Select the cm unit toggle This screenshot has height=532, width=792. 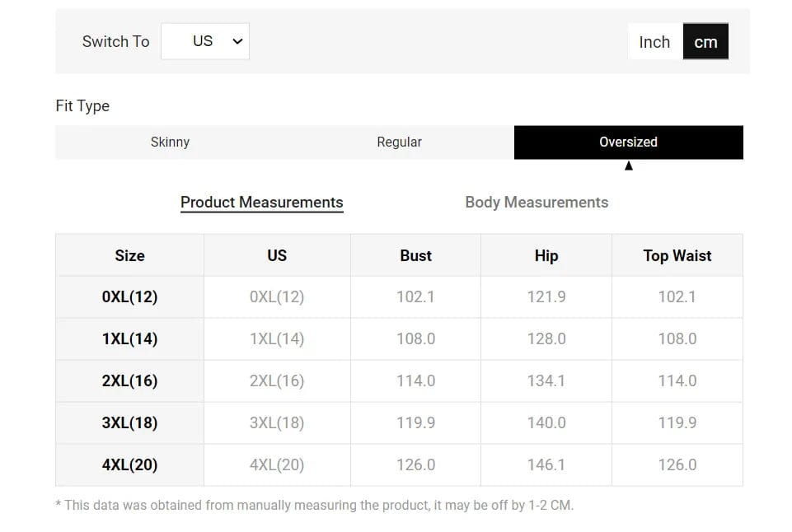pyautogui.click(x=705, y=42)
